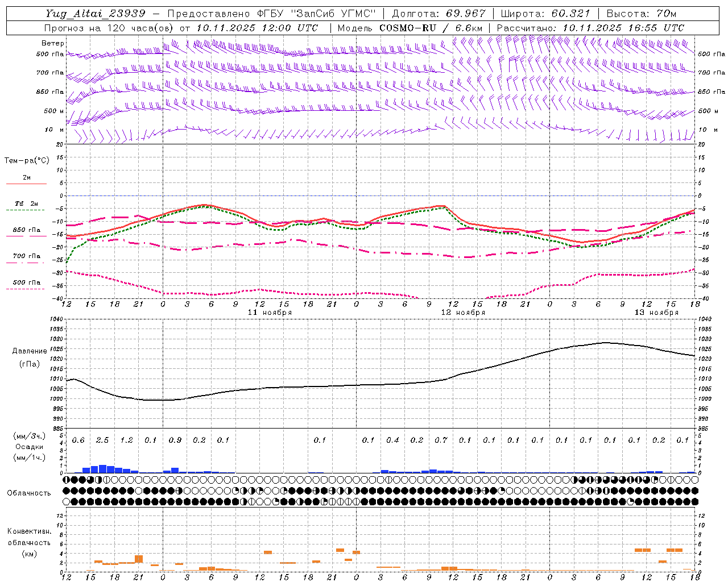Click the (мм/3ч.) precipitation unit label
Viewport: 728px width, 582px height.
[29, 436]
